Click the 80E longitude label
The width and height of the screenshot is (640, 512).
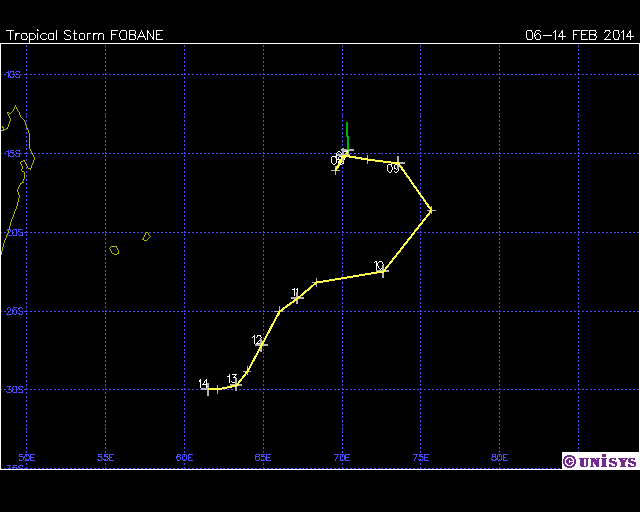pyautogui.click(x=500, y=457)
